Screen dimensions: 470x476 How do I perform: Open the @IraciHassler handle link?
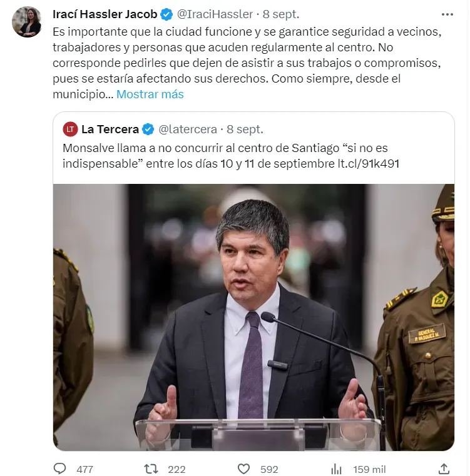click(215, 14)
